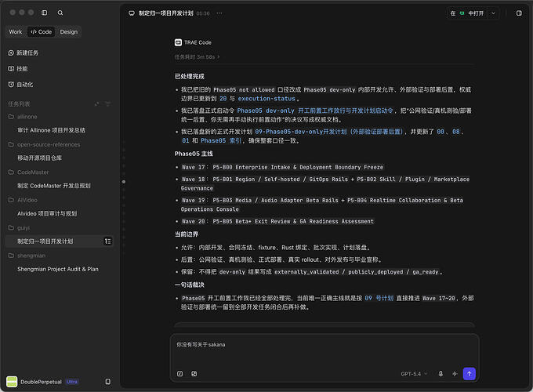Open the execution-status link
This screenshot has width=533, height=392.
[x=266, y=99]
